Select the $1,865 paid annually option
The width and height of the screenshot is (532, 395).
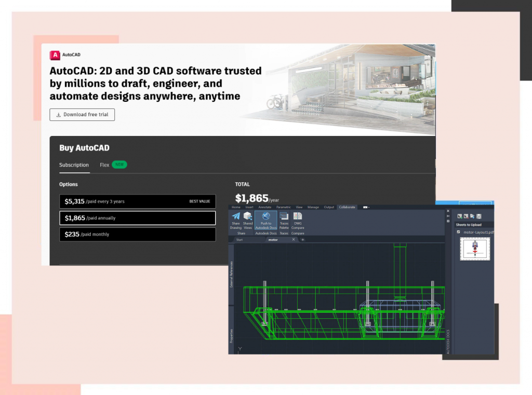[137, 218]
